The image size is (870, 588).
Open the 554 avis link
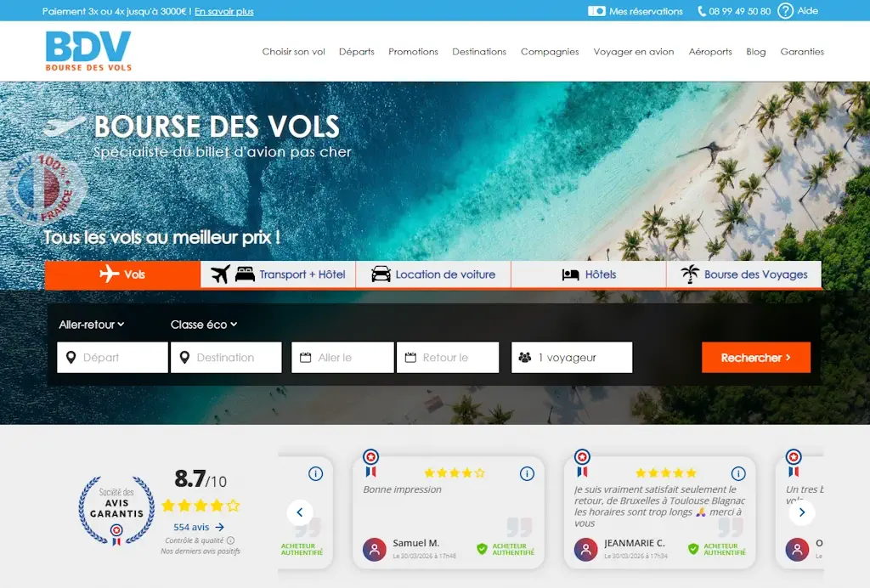[199, 527]
